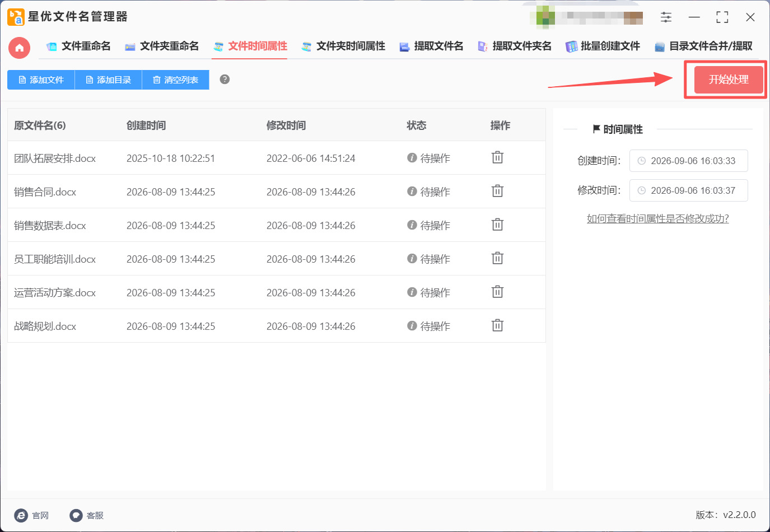Viewport: 770px width, 532px height.
Task: Switch to 文件重命名 tab
Action: coord(78,46)
